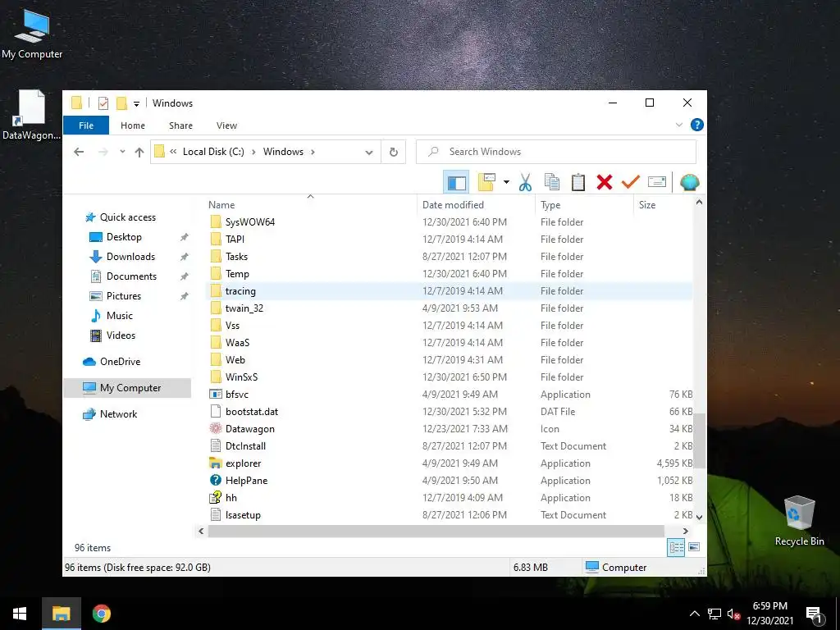Open the Share ribbon tab
The height and width of the screenshot is (630, 840).
point(180,126)
